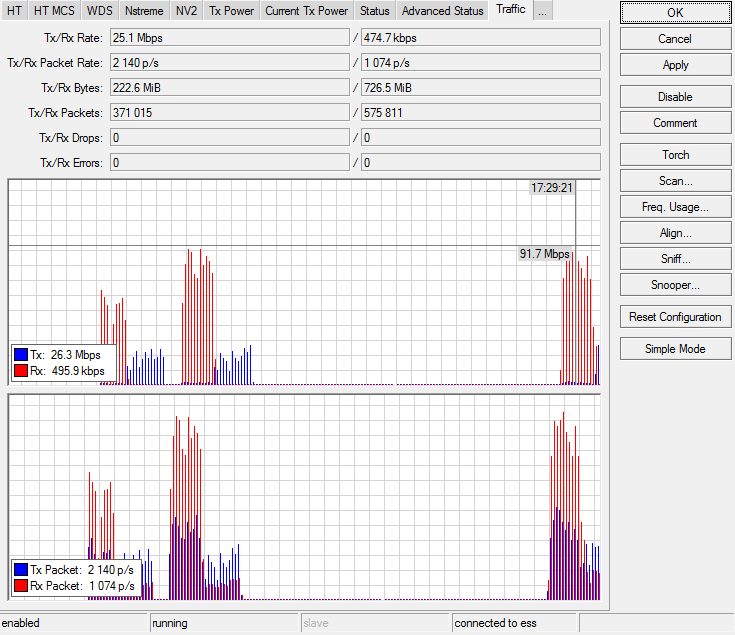735x635 pixels.
Task: Open Freq. Usage... tool
Action: tap(675, 207)
